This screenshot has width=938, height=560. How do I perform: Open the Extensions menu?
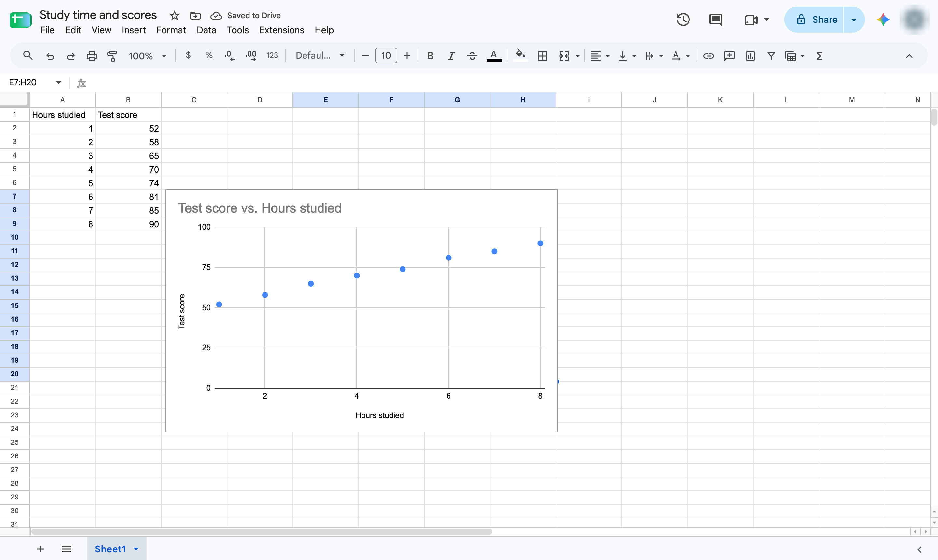click(282, 30)
